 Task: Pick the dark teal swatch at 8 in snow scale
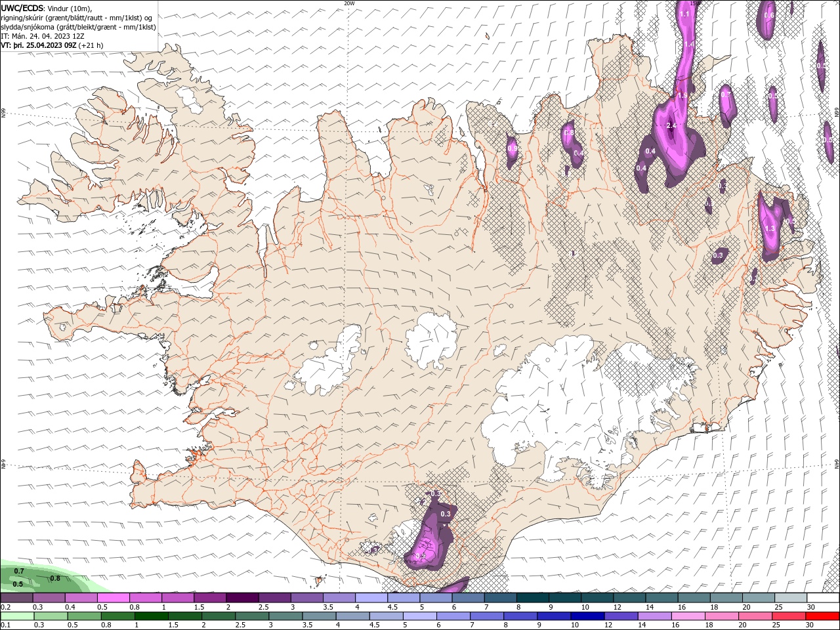(533, 598)
